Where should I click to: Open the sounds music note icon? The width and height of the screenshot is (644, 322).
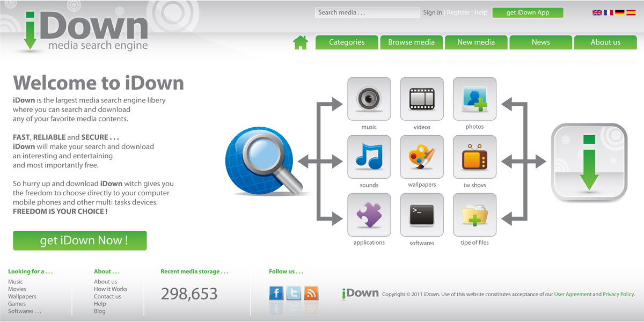point(369,157)
